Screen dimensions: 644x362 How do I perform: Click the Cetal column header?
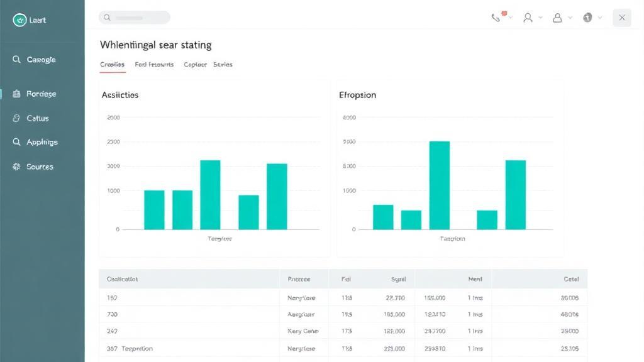pyautogui.click(x=571, y=279)
